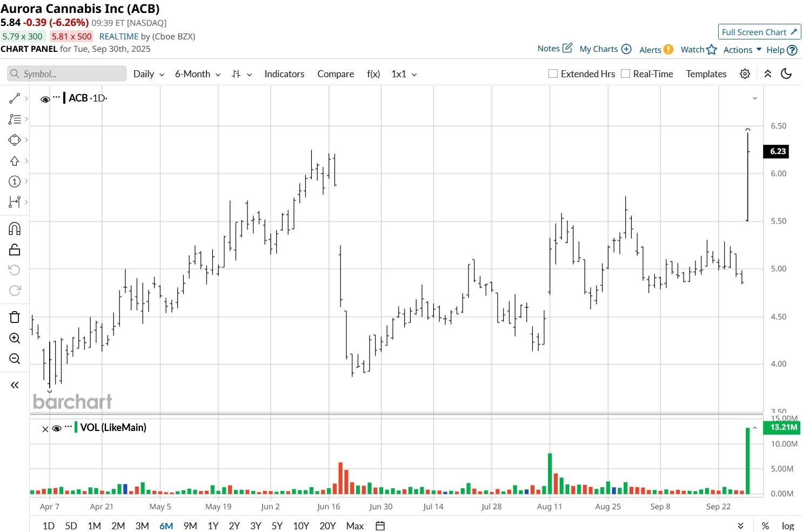Delete drawings with the trash icon

point(15,317)
